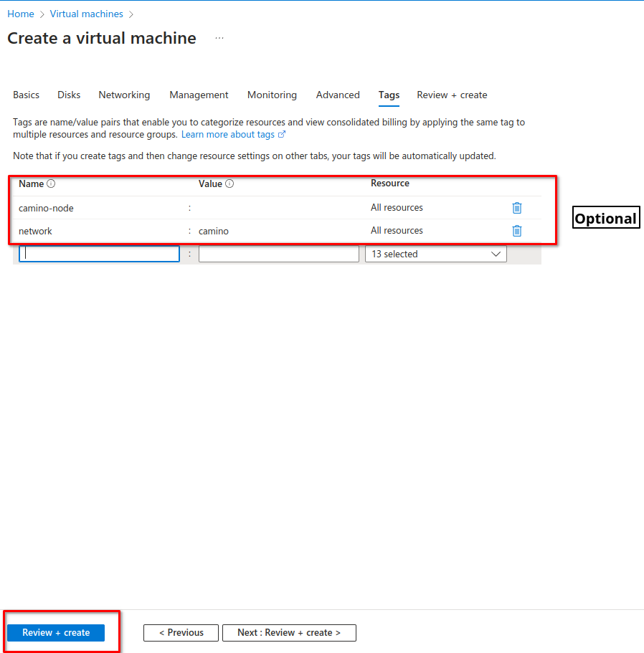Click Next : Review + create button
Viewport: 644px width, 653px height.
[x=289, y=633]
